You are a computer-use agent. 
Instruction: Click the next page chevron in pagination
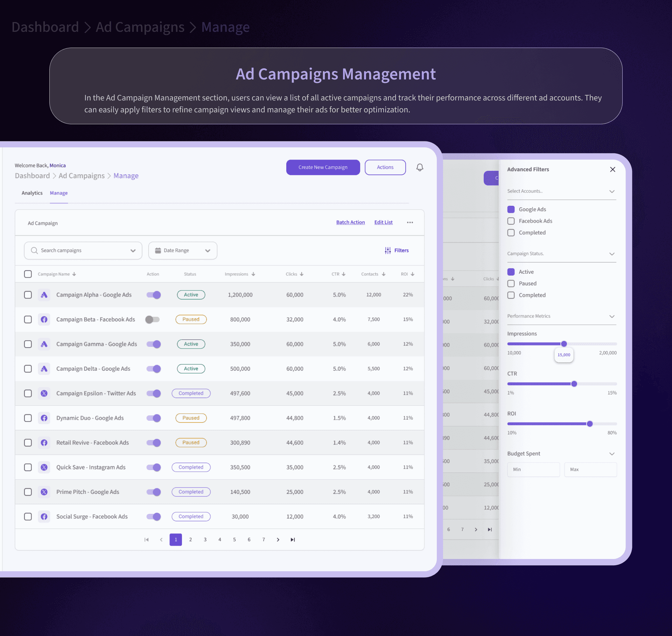tap(278, 539)
